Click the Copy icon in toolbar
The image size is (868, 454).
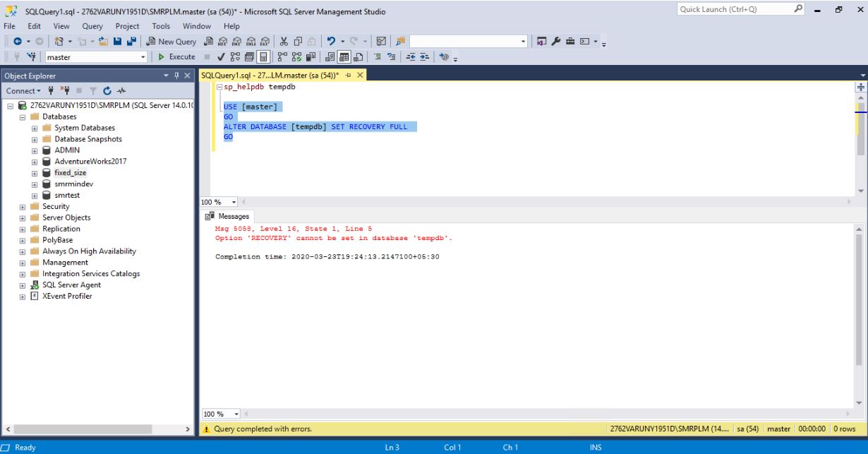click(x=298, y=42)
